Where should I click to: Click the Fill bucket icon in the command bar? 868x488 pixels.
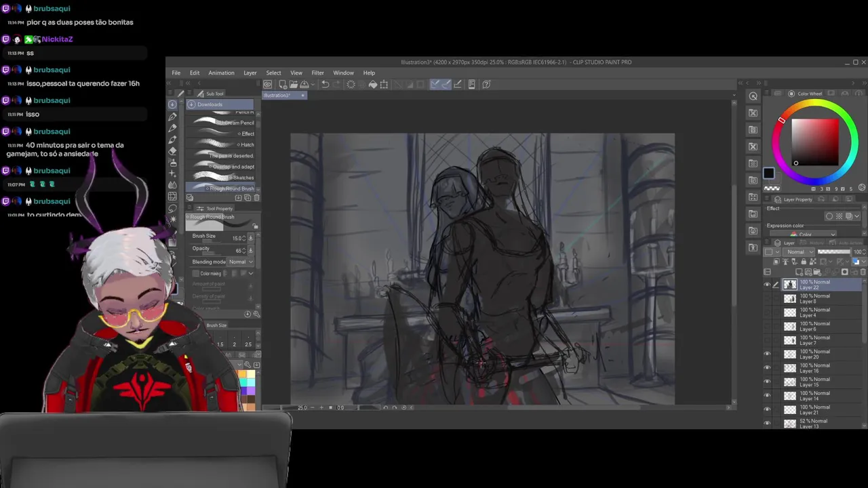coord(373,84)
